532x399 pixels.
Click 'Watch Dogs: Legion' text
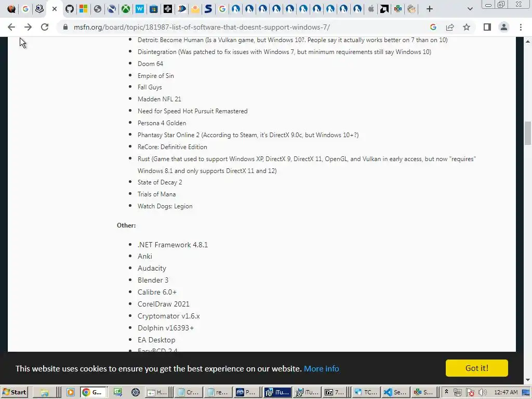click(x=165, y=206)
